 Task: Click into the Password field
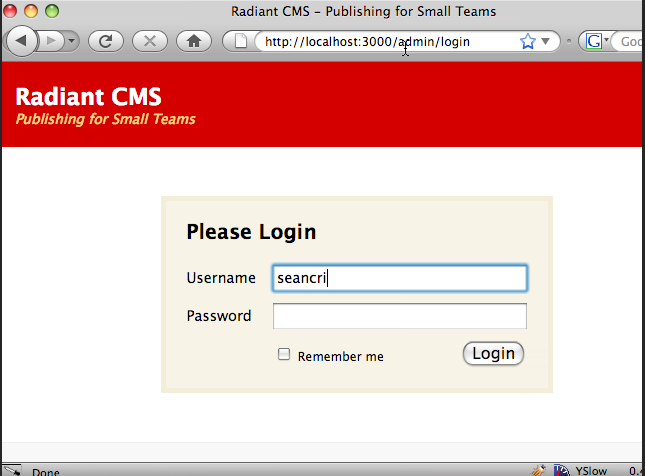tap(400, 316)
